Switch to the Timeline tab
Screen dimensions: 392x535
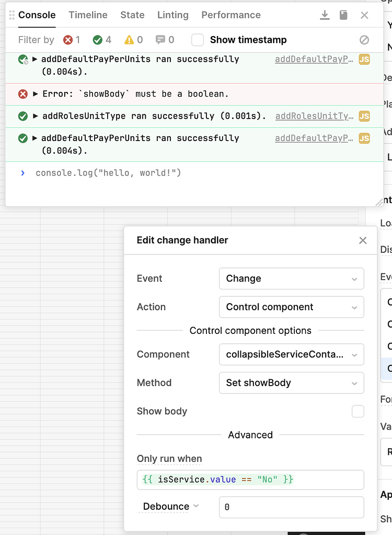(x=88, y=15)
